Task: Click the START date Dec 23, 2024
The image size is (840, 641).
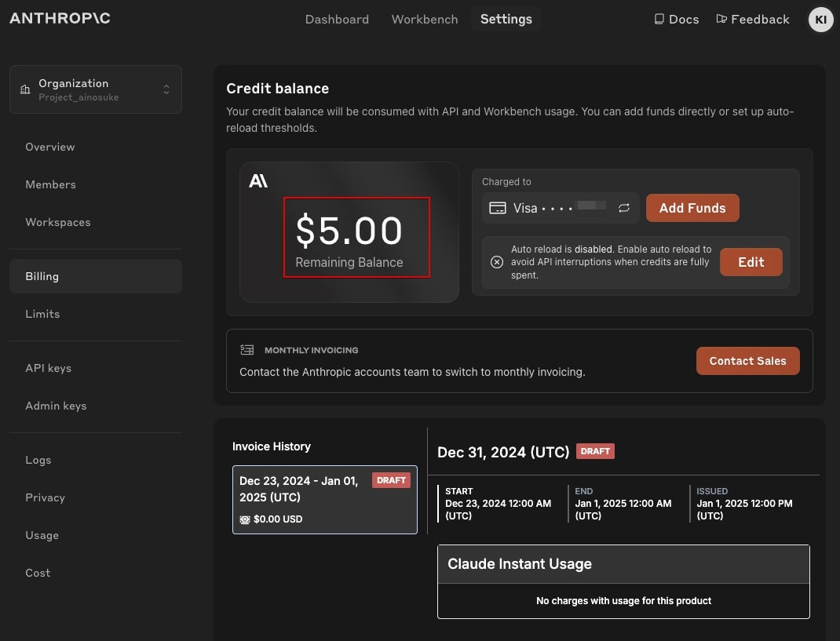Action: (x=499, y=509)
